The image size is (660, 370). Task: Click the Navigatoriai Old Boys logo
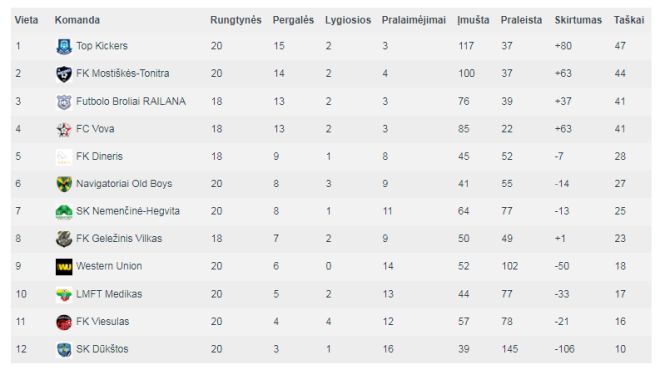[x=64, y=184]
